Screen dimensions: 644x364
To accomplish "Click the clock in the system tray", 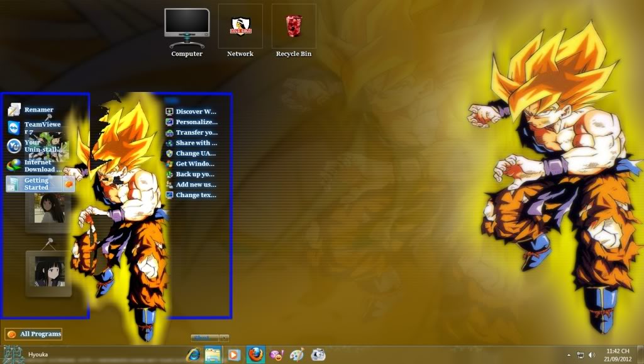I will click(617, 354).
